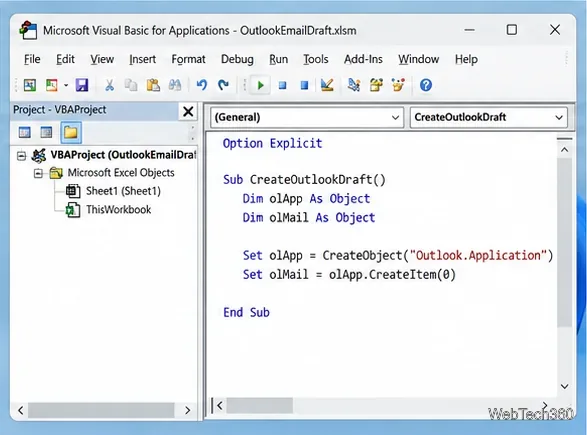The image size is (587, 435).
Task: Toggle Design Mode icon
Action: tap(327, 85)
